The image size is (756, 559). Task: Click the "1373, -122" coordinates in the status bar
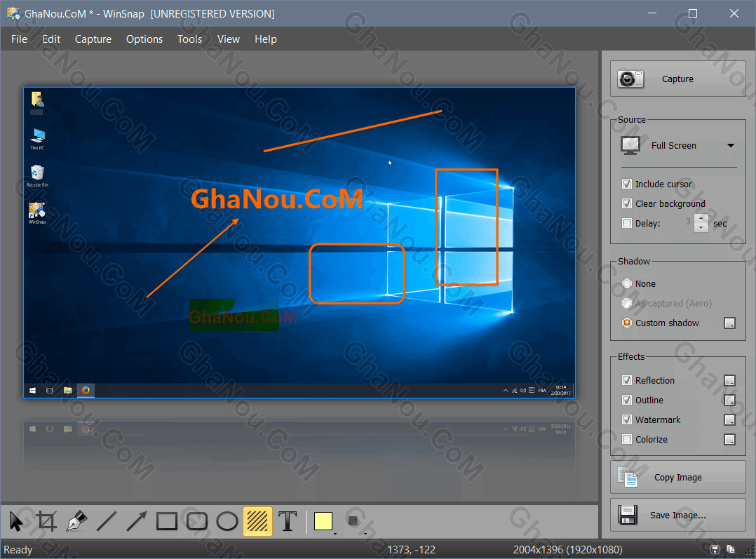pos(411,550)
